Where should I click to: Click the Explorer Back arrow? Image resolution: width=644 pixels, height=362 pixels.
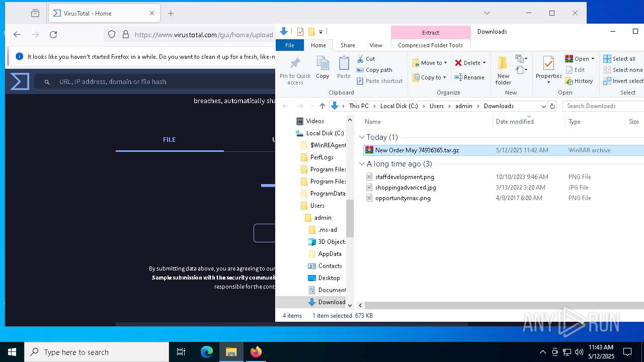(286, 106)
